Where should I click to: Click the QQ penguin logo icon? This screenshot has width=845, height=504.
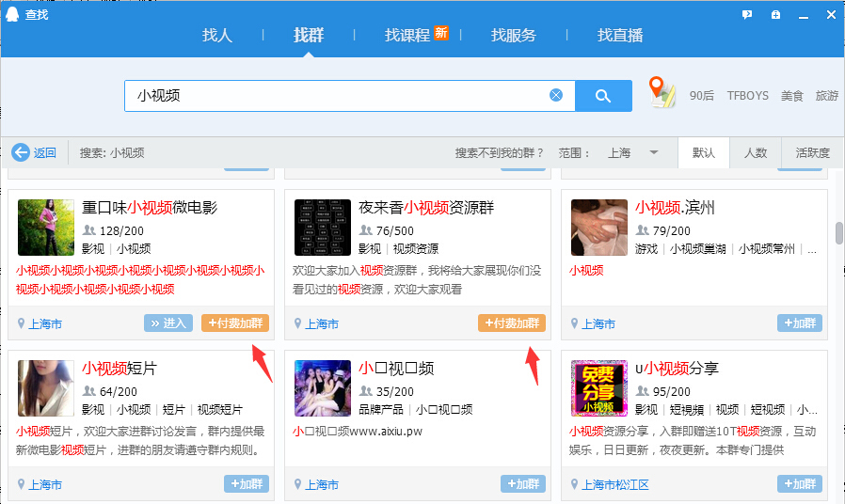click(12, 14)
